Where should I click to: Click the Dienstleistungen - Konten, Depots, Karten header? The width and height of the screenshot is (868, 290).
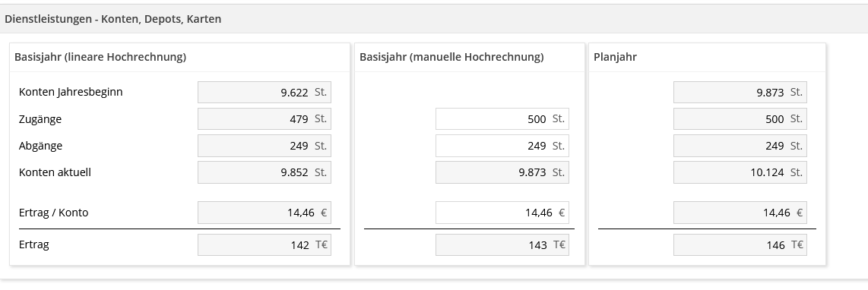113,19
